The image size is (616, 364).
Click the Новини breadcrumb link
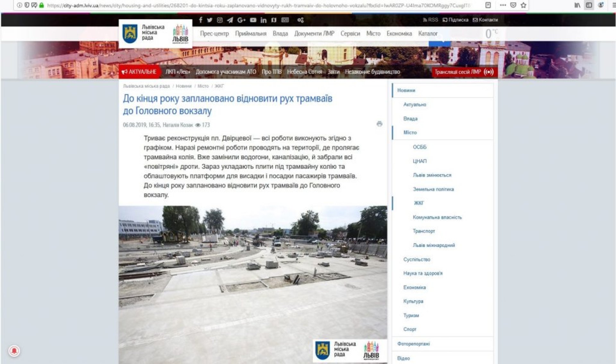pos(184,86)
